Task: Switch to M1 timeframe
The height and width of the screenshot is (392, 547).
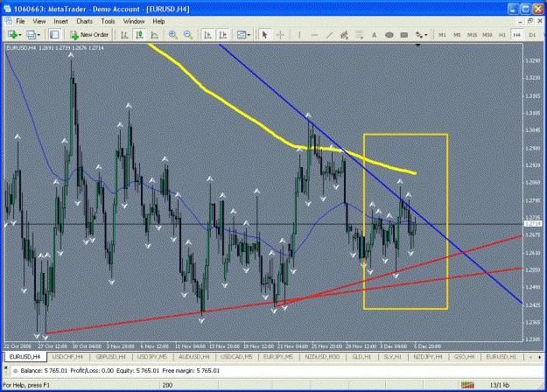Action: tap(442, 35)
